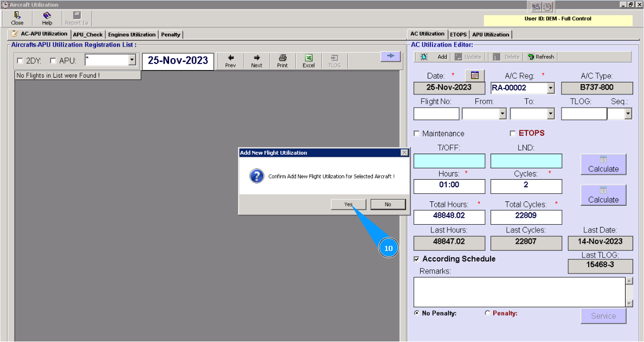The image size is (644, 342).
Task: Open the Seq dropdown
Action: [628, 114]
